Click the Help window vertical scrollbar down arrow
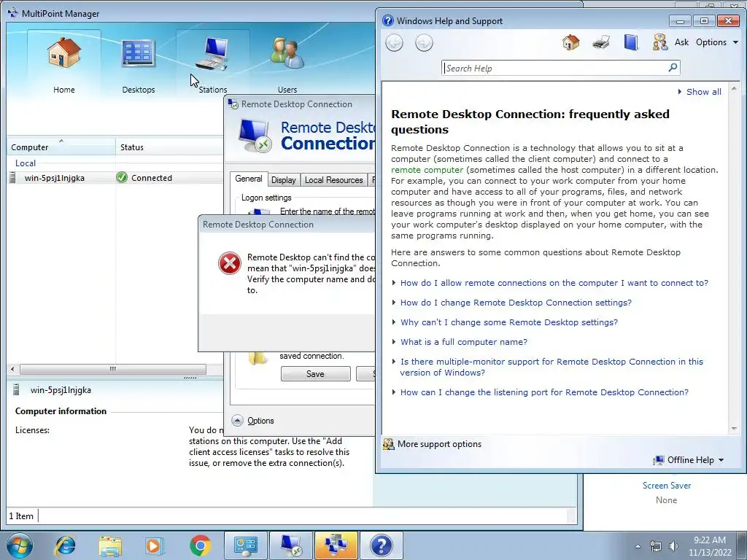Screen dimensions: 747x560 point(734,429)
